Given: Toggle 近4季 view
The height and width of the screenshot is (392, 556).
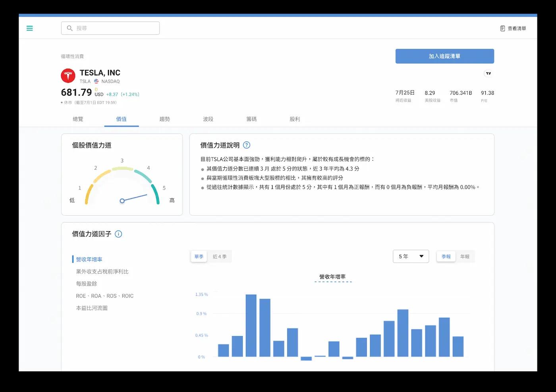Looking at the screenshot, I should (220, 257).
